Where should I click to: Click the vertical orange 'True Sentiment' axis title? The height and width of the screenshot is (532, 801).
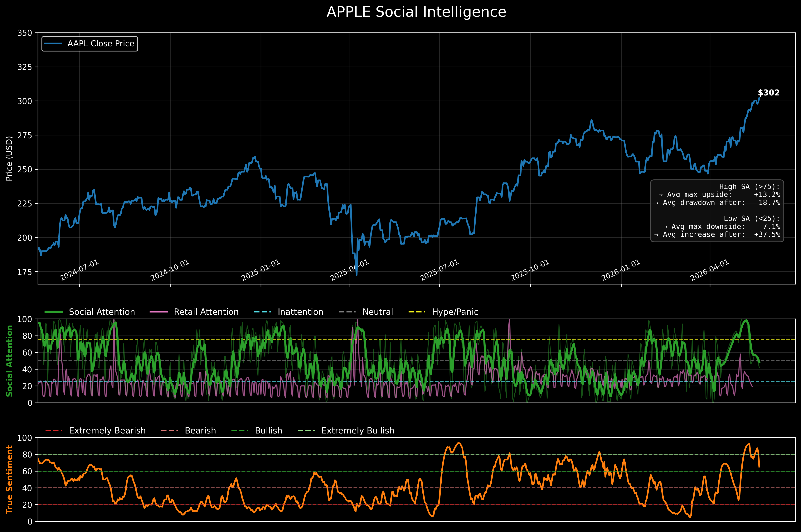pos(9,479)
